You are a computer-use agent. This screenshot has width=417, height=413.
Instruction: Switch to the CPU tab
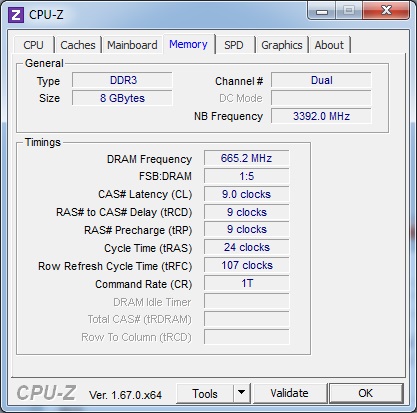[34, 45]
